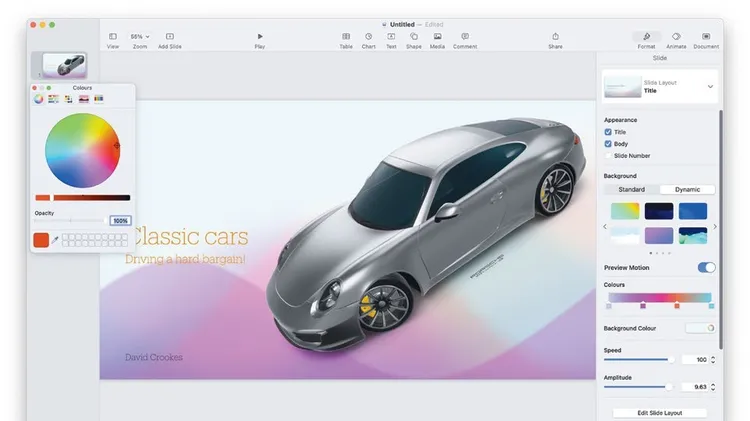This screenshot has height=421, width=750.
Task: Click the silver car image on slide
Action: pyautogui.click(x=425, y=234)
